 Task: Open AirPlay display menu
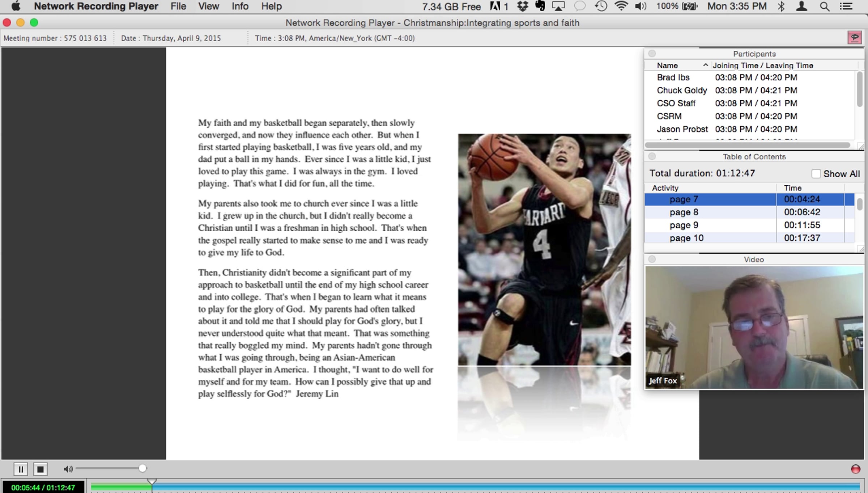click(558, 6)
